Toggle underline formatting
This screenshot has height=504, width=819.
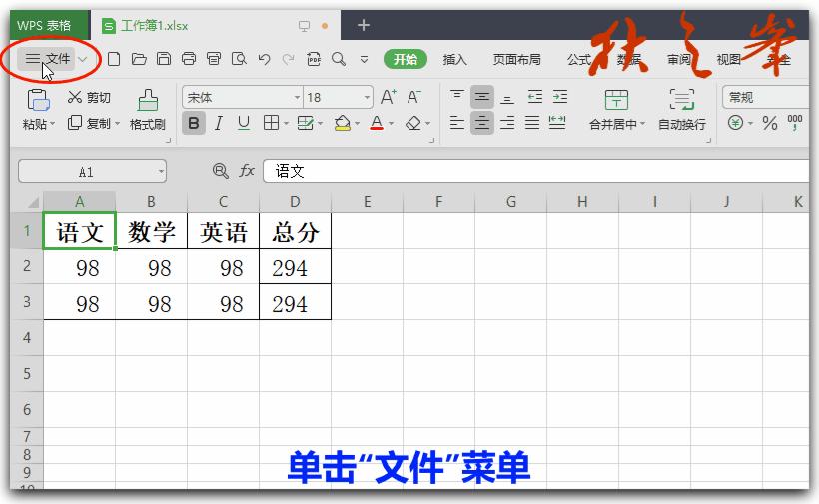click(x=244, y=123)
